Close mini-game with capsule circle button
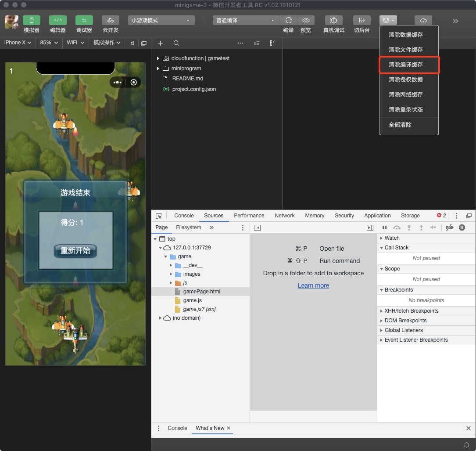Screen dimensions: 476x451 [x=133, y=83]
